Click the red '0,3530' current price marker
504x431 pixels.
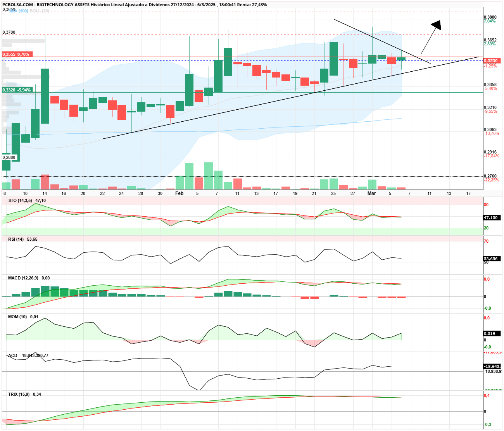pos(492,61)
